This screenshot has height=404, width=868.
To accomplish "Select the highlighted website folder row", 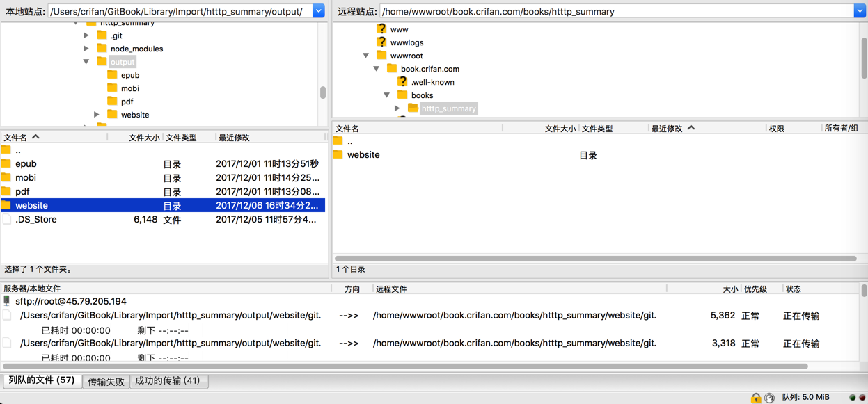I will (x=163, y=206).
